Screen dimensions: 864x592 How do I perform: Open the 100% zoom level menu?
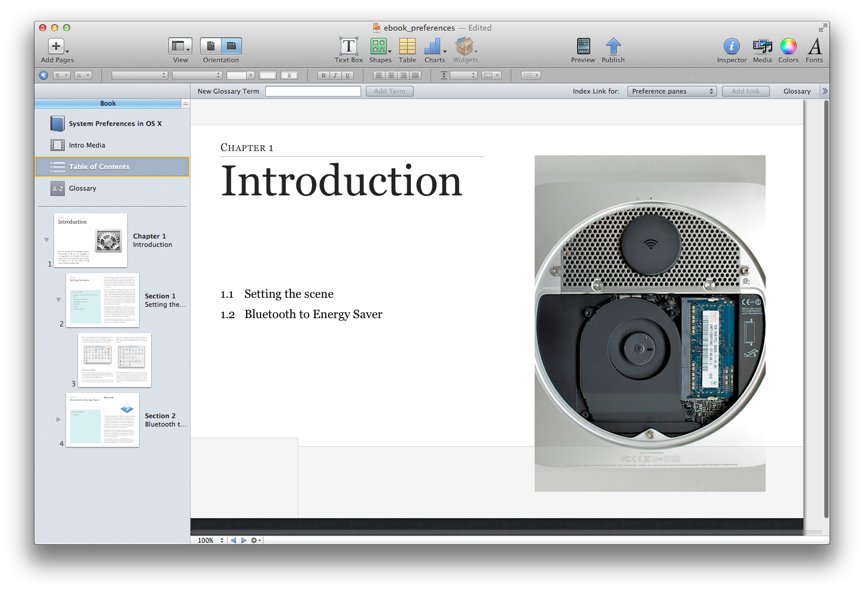point(210,540)
